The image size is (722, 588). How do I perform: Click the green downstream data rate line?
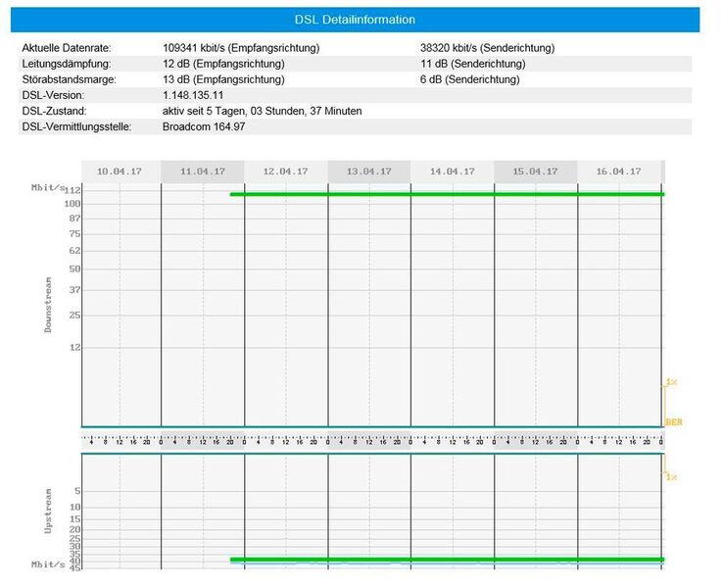(447, 194)
